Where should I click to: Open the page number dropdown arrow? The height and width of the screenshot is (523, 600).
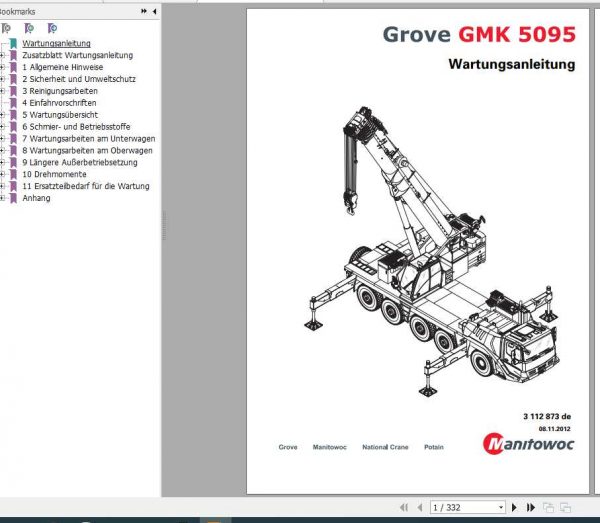(501, 507)
